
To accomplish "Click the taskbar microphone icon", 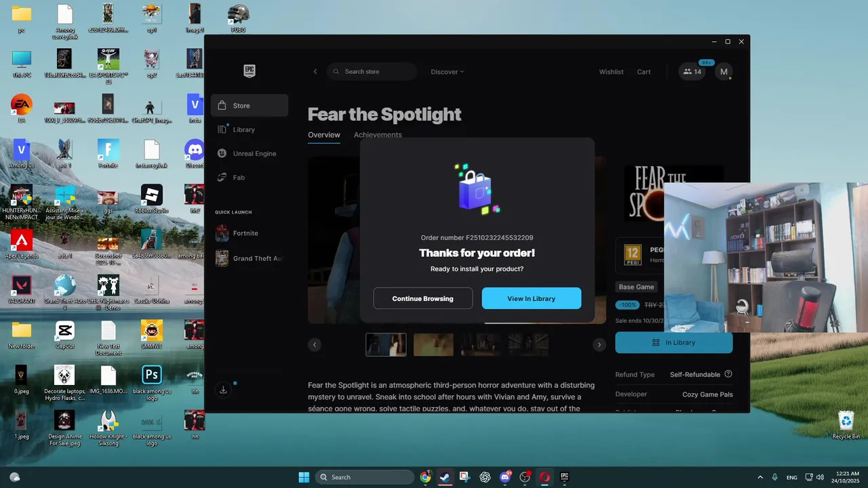I will pyautogui.click(x=774, y=477).
